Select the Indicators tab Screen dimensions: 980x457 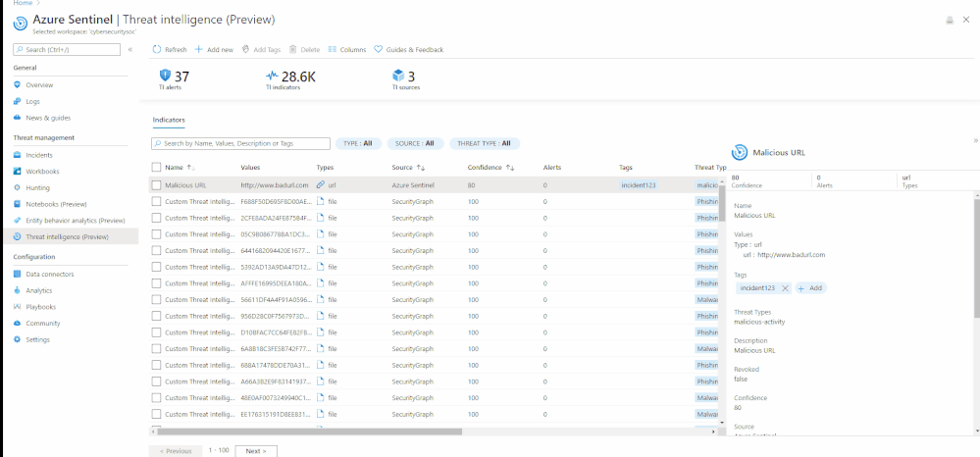pos(169,120)
